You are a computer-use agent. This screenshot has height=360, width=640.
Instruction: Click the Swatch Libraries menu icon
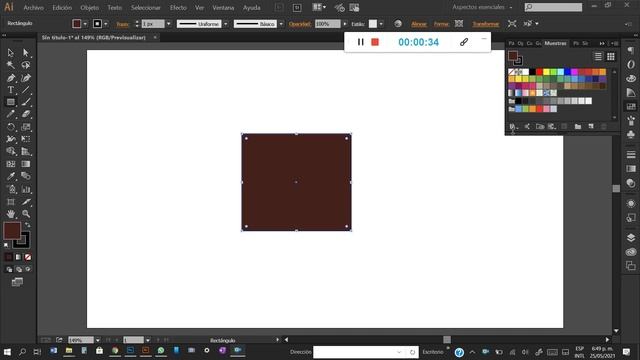click(513, 127)
